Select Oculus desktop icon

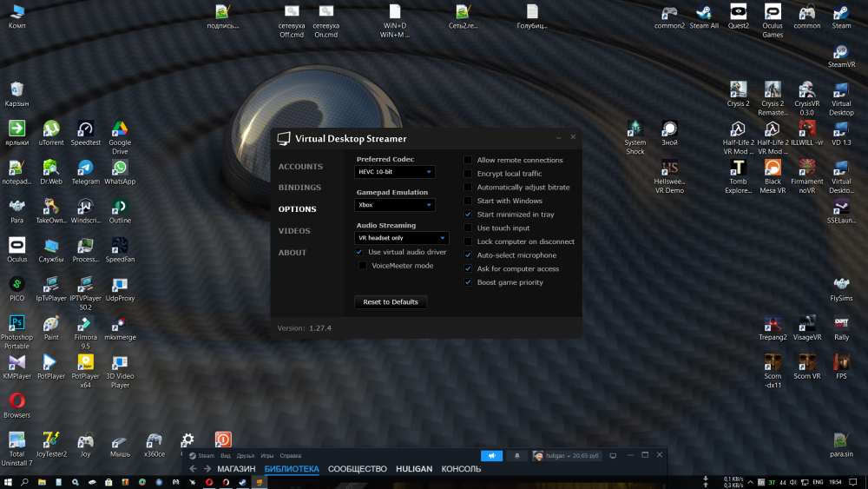tap(16, 250)
